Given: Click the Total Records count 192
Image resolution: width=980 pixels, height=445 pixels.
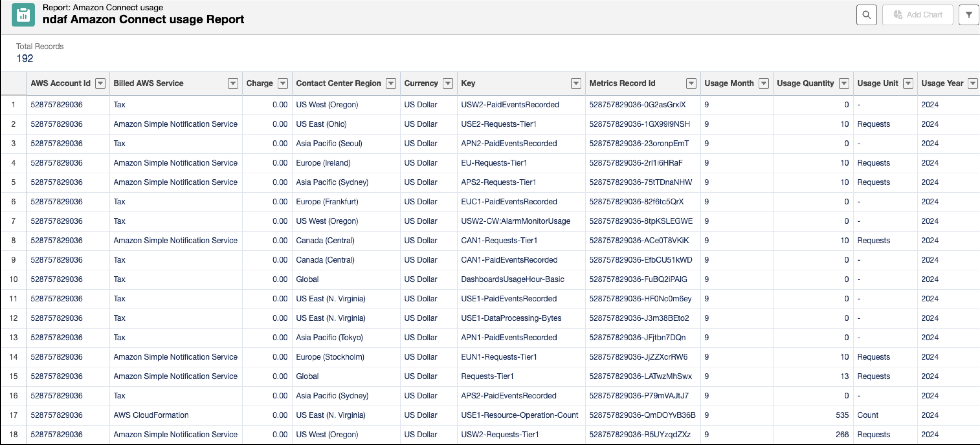Looking at the screenshot, I should pos(25,59).
